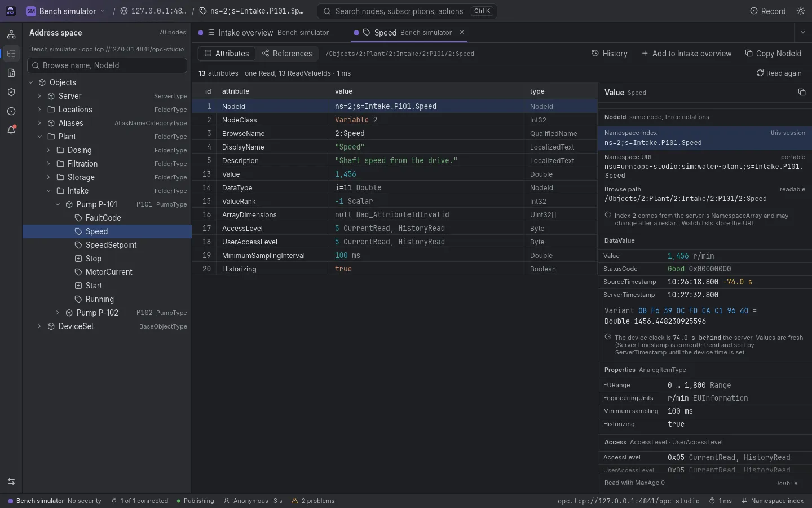Expand the Dosing folder
Image resolution: width=812 pixels, height=508 pixels.
pyautogui.click(x=48, y=150)
